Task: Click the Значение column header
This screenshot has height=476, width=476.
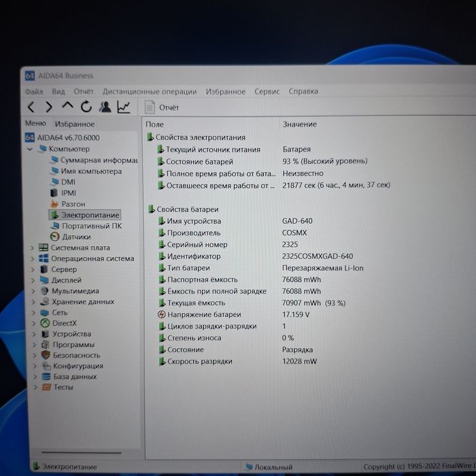Action: (x=300, y=124)
